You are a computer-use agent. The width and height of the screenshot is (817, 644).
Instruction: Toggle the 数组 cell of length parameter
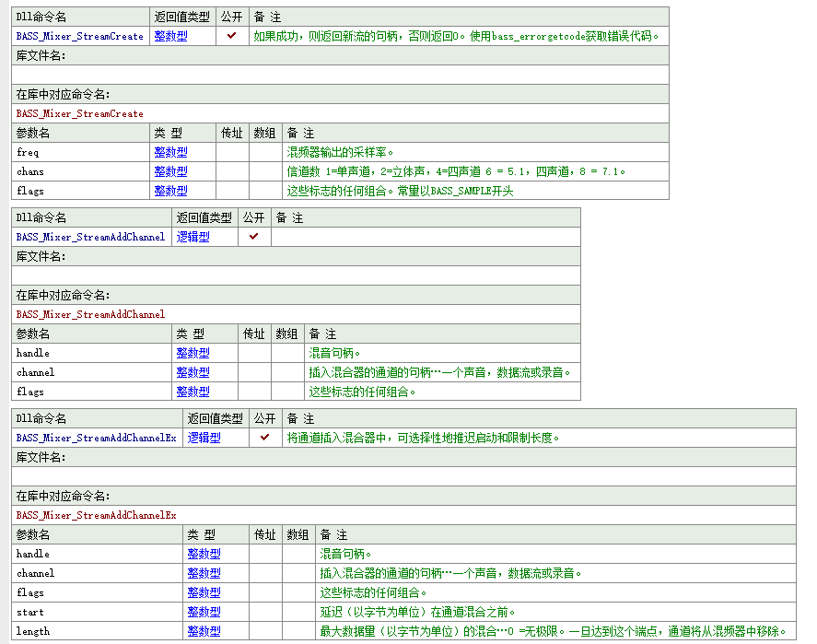tap(298, 631)
